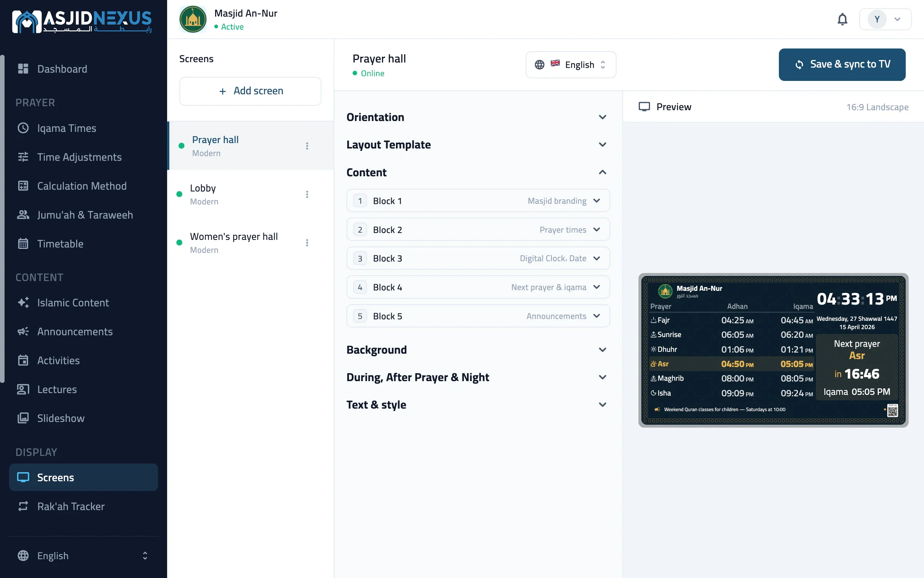Image resolution: width=924 pixels, height=578 pixels.
Task: Open Women's prayer hall three-dot menu
Action: [307, 243]
